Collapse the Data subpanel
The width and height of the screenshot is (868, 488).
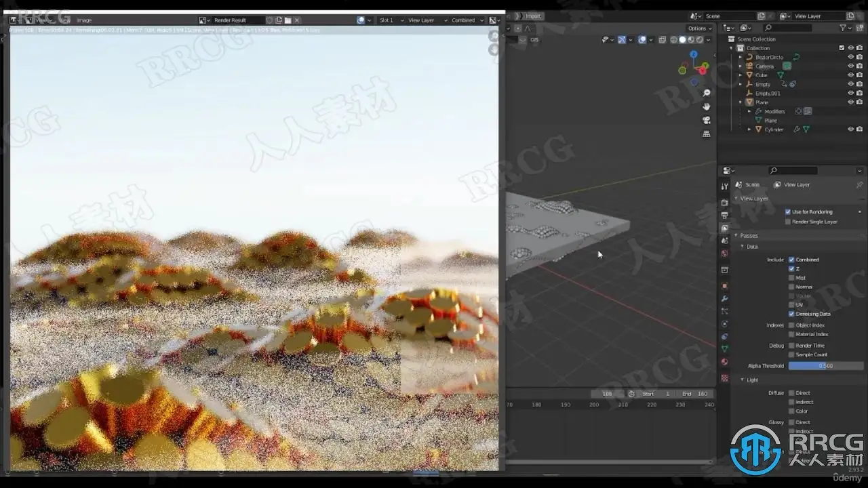(x=742, y=247)
